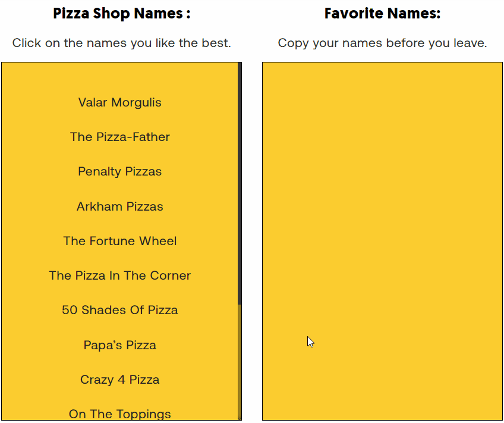The height and width of the screenshot is (423, 504).
Task: Select "50 Shades Of Pizza"
Action: pyautogui.click(x=119, y=310)
